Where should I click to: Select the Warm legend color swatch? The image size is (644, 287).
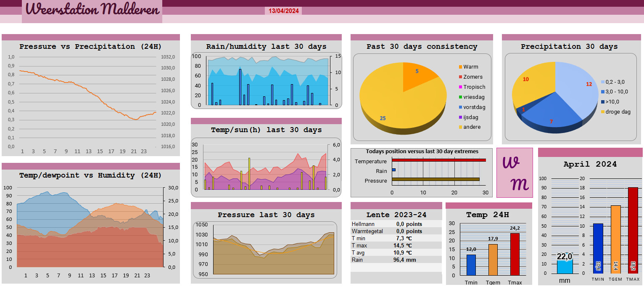point(460,67)
